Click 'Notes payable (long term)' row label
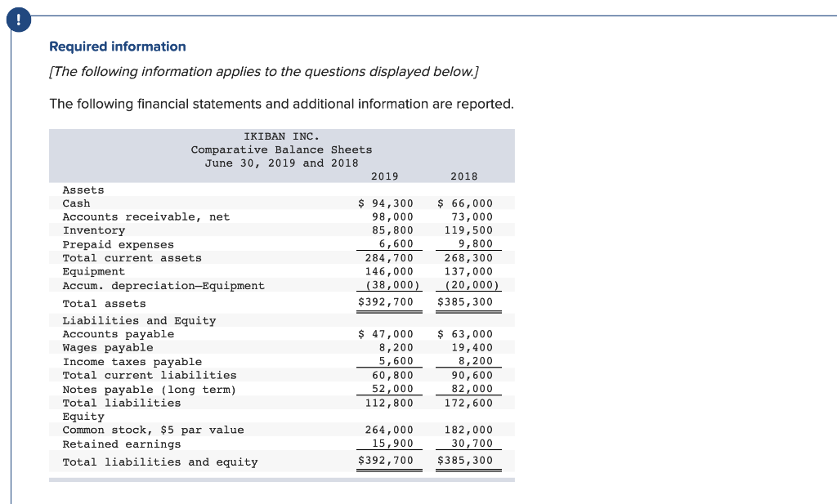 [150, 390]
